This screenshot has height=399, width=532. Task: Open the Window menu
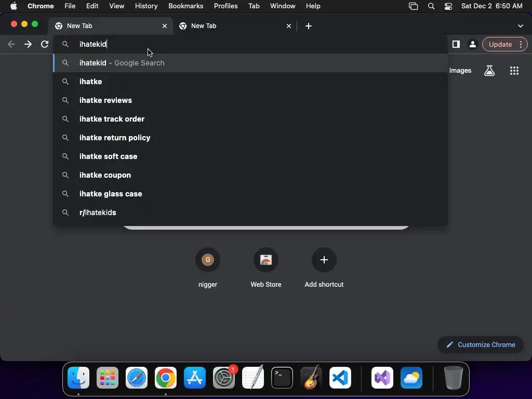pos(283,6)
